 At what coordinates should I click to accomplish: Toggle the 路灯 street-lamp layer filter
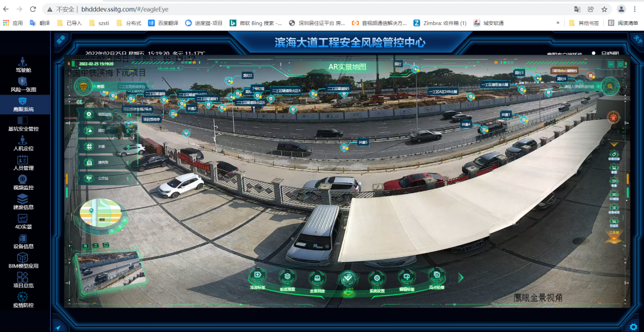coord(88,130)
